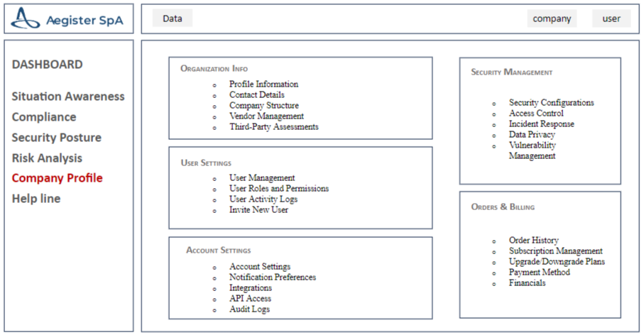The width and height of the screenshot is (644, 335).
Task: Click Incident Response link
Action: (x=542, y=124)
